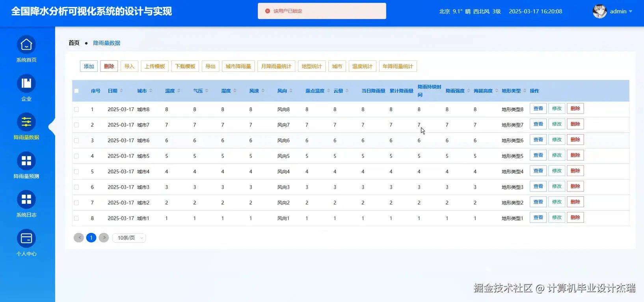Image resolution: width=644 pixels, height=302 pixels.
Task: Open the 城市降雨量 chart button
Action: [238, 66]
